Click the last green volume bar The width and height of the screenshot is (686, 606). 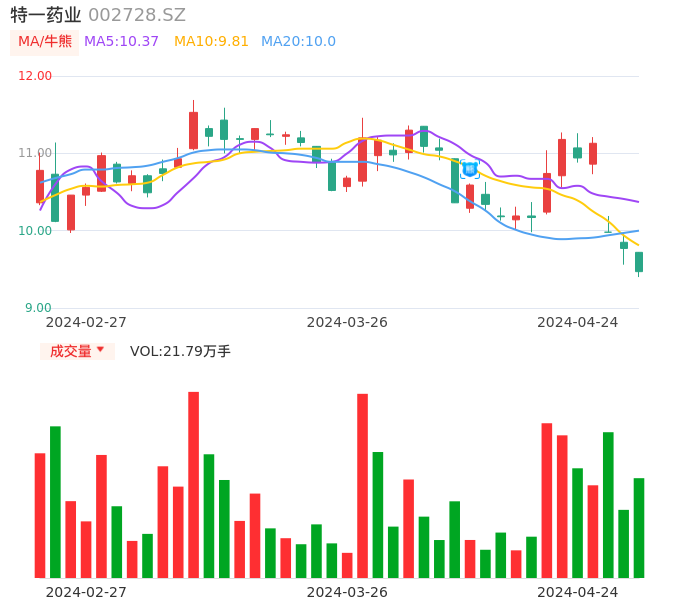click(639, 527)
